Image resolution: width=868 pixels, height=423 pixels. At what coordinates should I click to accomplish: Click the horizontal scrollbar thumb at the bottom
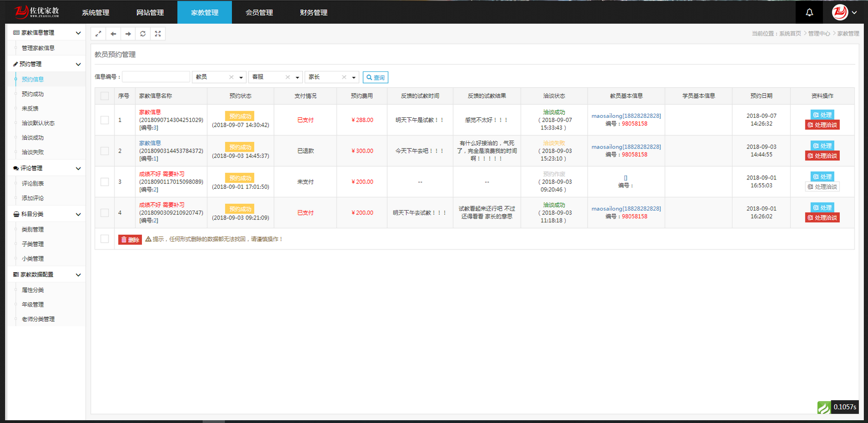(214, 422)
